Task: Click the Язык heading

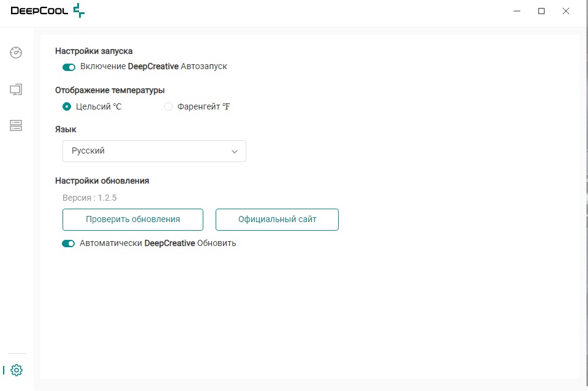Action: coord(66,129)
